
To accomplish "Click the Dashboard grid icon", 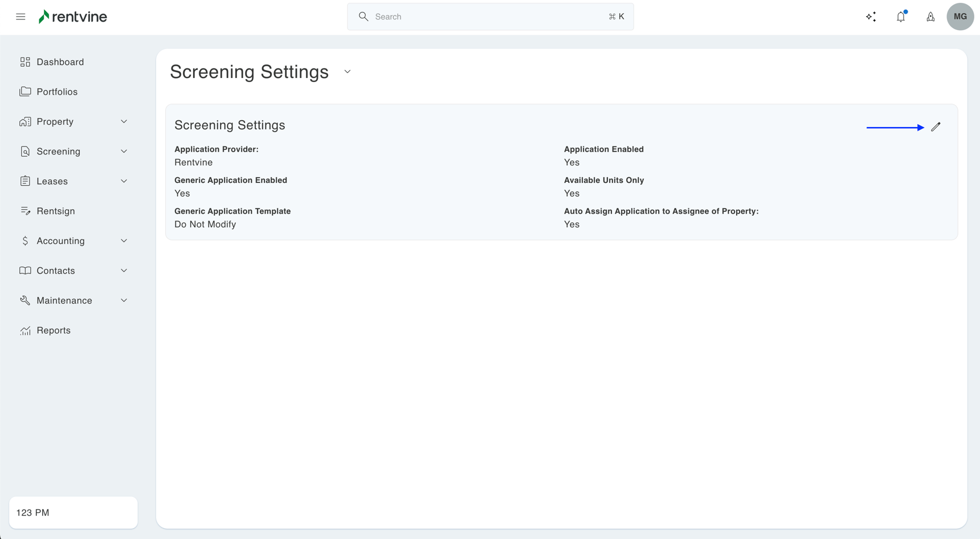I will click(x=25, y=62).
